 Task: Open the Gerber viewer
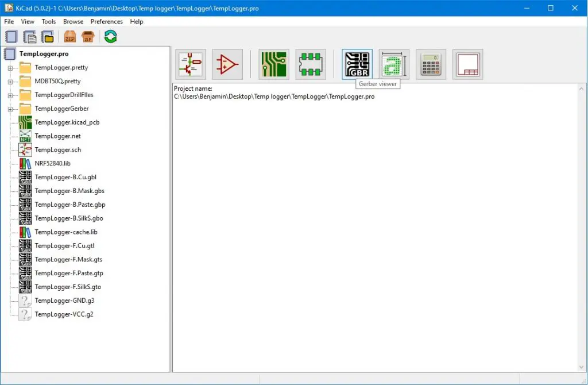(357, 64)
